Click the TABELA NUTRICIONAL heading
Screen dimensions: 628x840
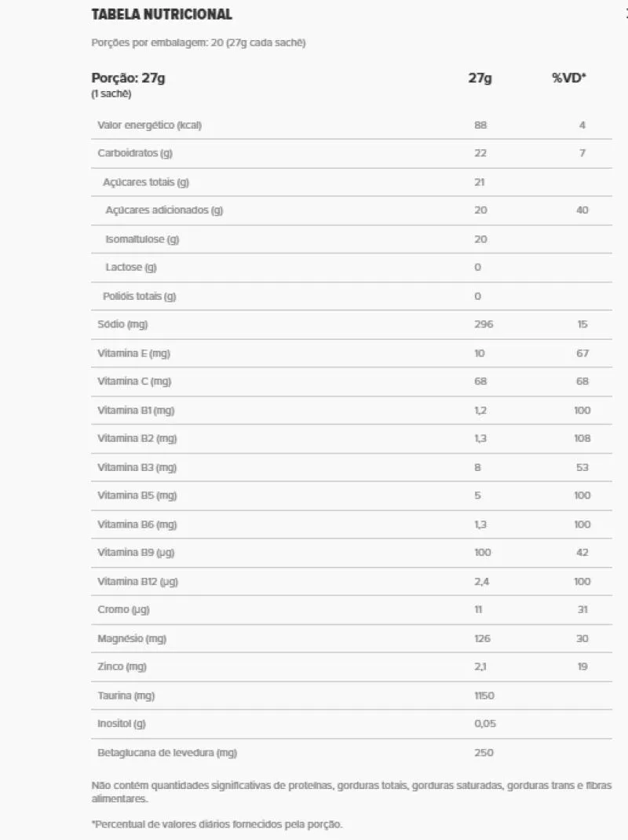pyautogui.click(x=162, y=14)
